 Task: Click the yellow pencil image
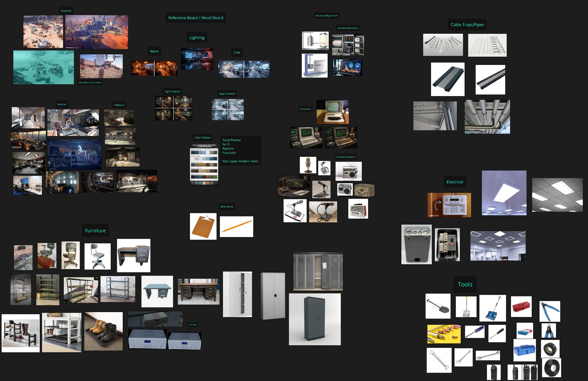pos(236,227)
